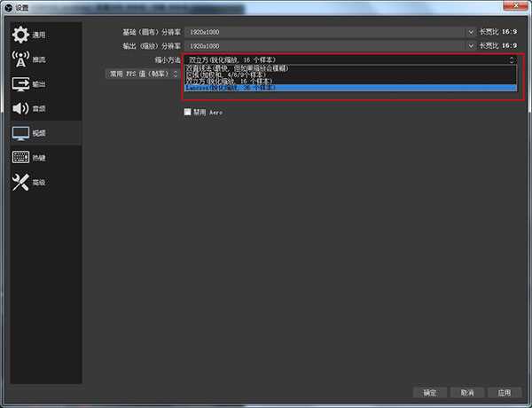Choose the Lanczos 36 samples option
532x408 pixels.
351,88
